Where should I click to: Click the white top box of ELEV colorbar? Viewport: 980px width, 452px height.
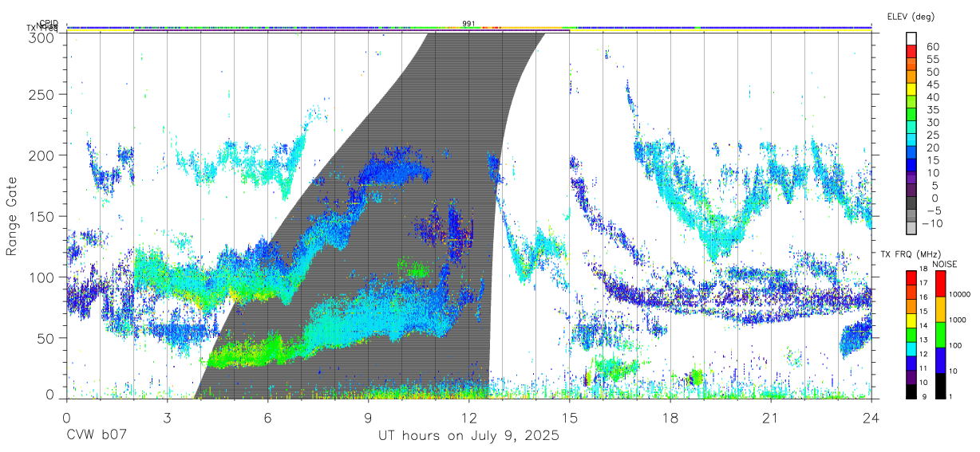(911, 38)
